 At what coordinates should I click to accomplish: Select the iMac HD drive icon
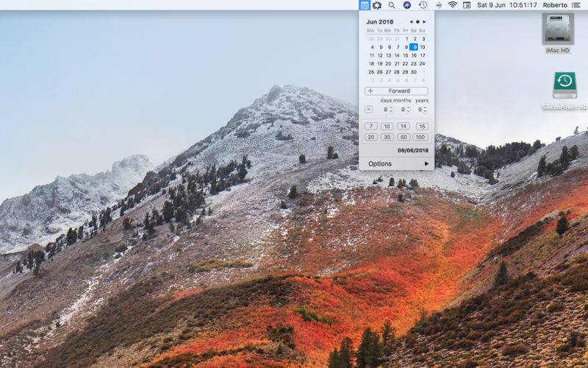click(558, 29)
